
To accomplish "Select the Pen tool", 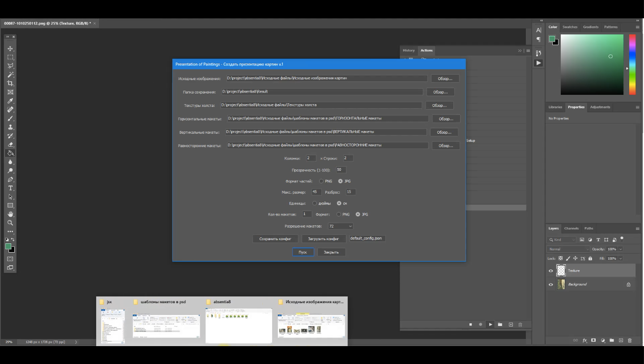I will (10, 179).
